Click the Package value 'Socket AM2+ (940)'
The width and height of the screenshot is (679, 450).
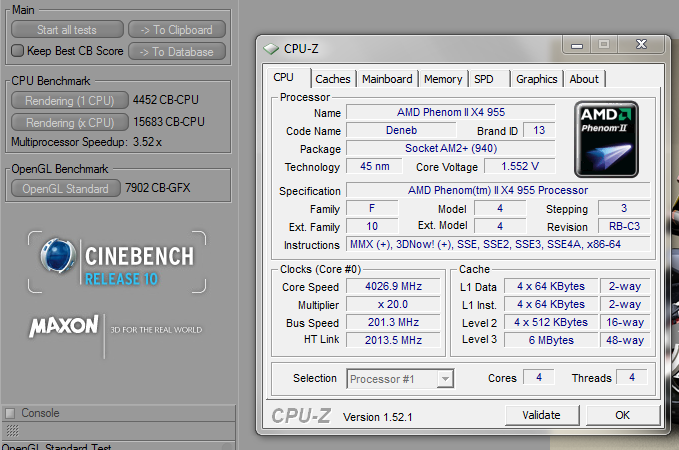click(451, 148)
